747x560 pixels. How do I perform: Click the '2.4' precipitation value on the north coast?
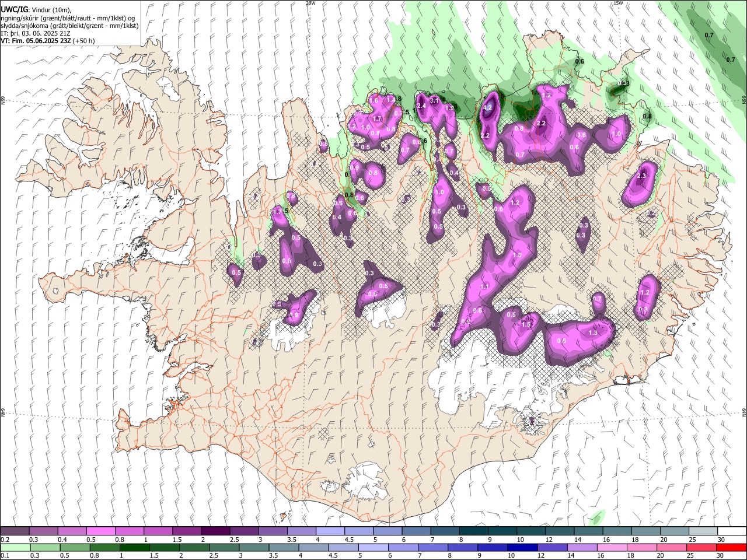[421, 106]
